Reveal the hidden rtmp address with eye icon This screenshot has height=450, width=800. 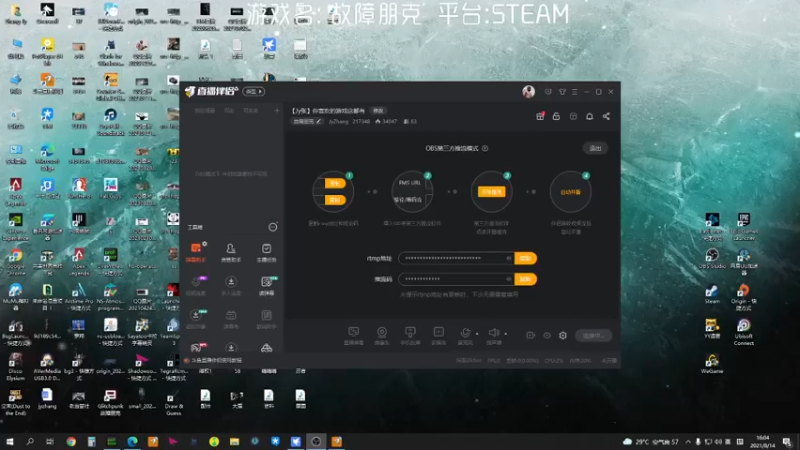coord(508,258)
